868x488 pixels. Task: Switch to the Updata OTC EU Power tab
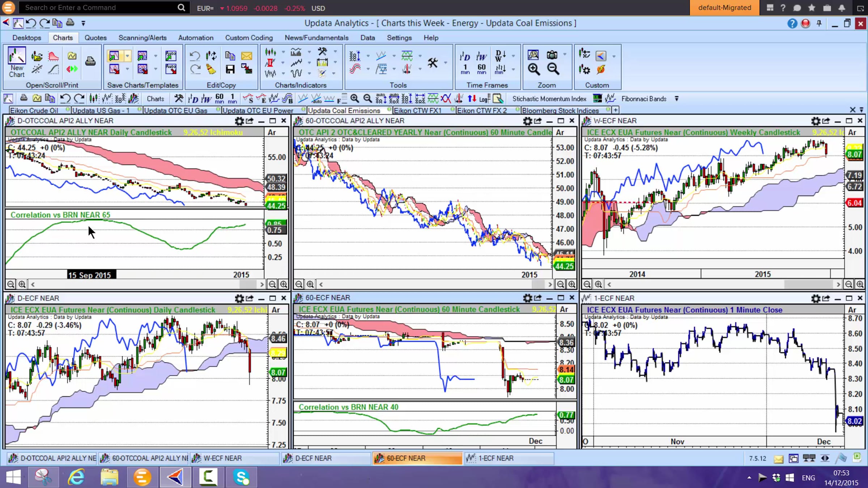click(x=258, y=110)
